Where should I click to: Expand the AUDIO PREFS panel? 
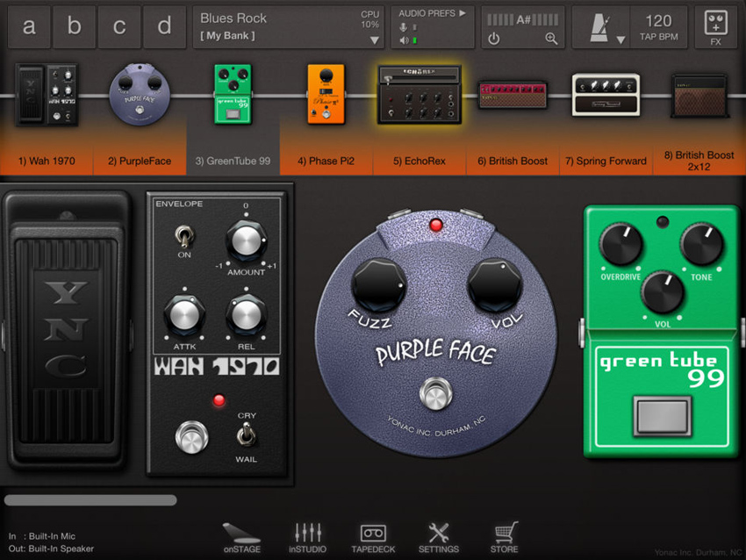(x=432, y=13)
